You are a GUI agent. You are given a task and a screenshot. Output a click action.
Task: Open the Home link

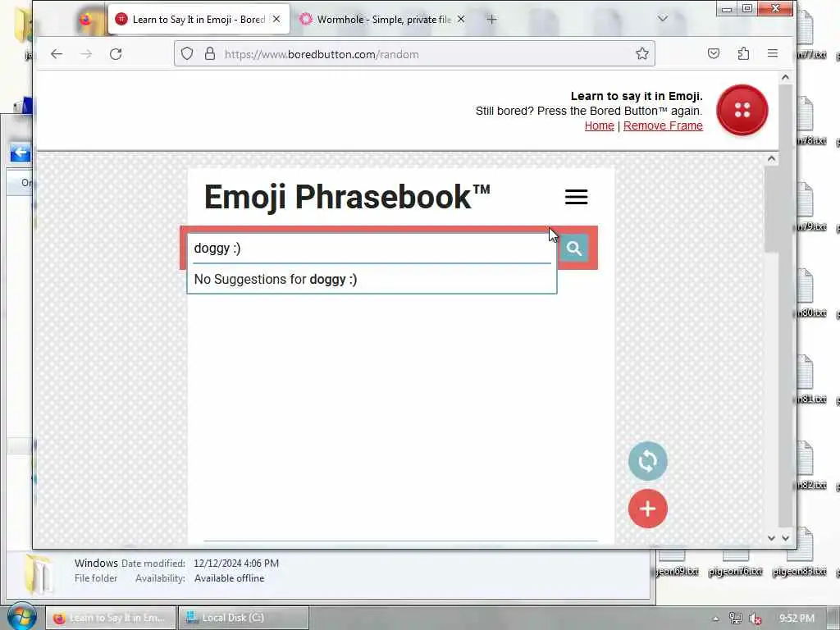click(599, 126)
